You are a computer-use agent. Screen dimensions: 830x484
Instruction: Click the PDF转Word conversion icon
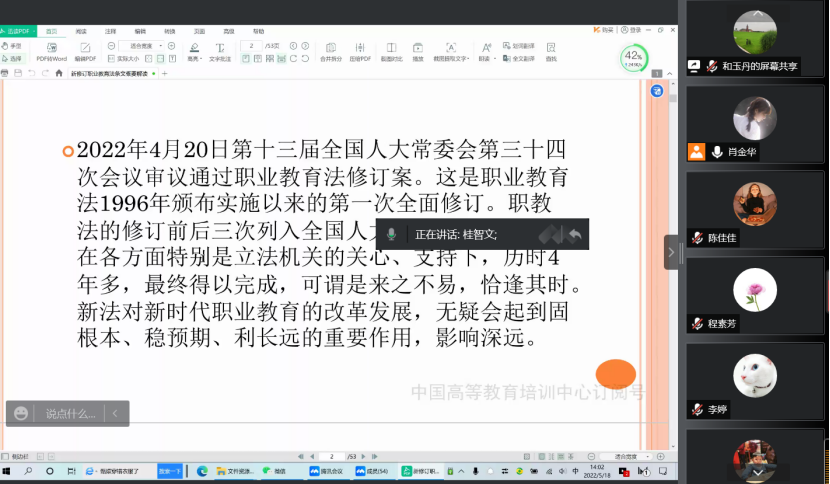[51, 50]
